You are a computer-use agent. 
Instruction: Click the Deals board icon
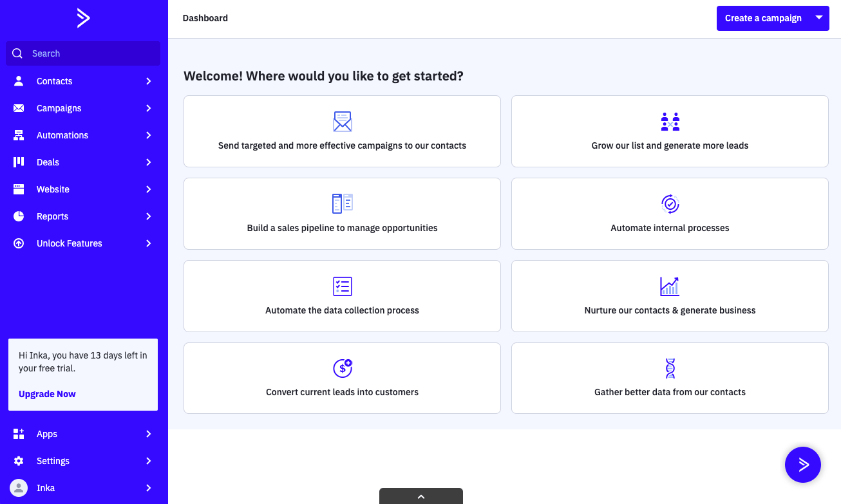[19, 162]
